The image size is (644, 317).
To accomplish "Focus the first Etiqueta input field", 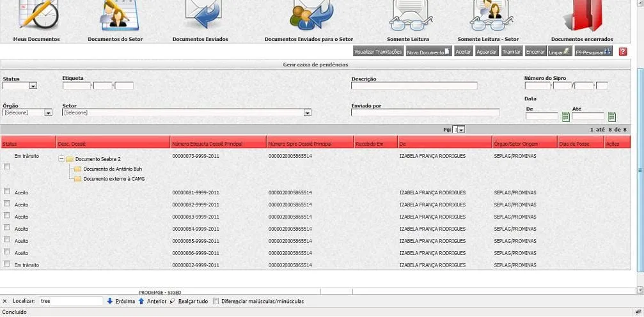I will 77,86.
